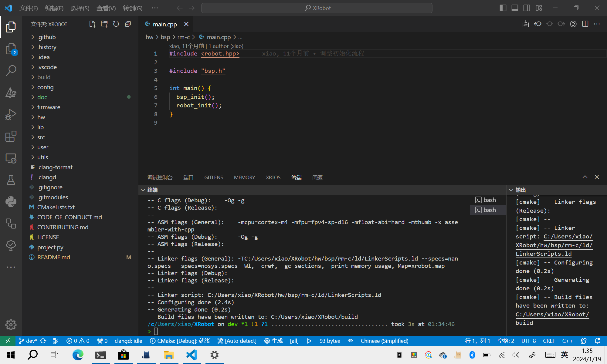The height and width of the screenshot is (364, 607).
Task: Toggle secondary sidebar layout button
Action: pos(527,8)
